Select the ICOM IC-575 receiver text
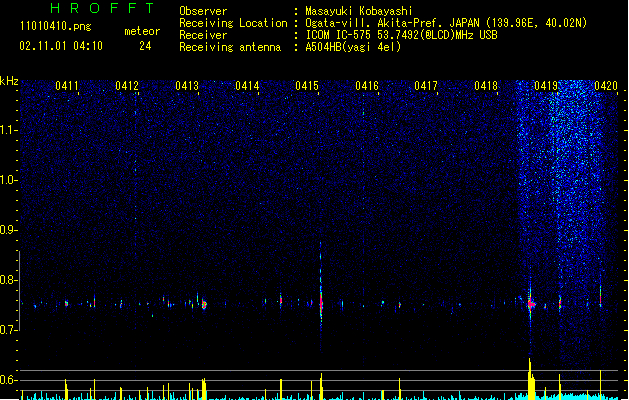This screenshot has width=629, height=400. click(x=402, y=35)
